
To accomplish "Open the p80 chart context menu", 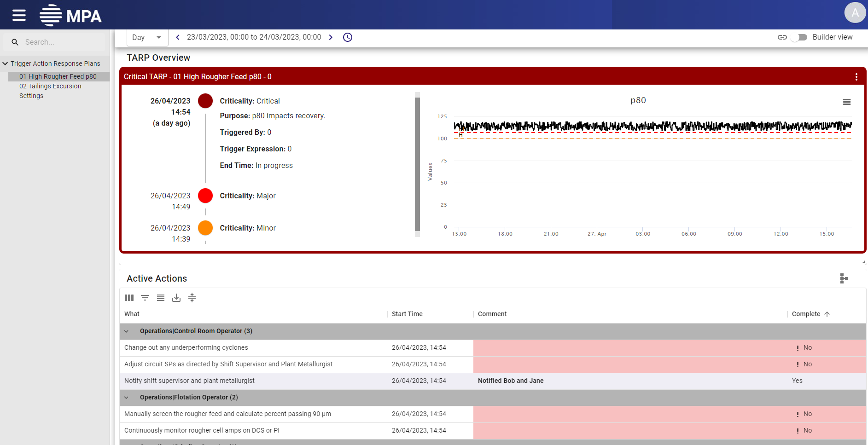I will click(x=846, y=102).
